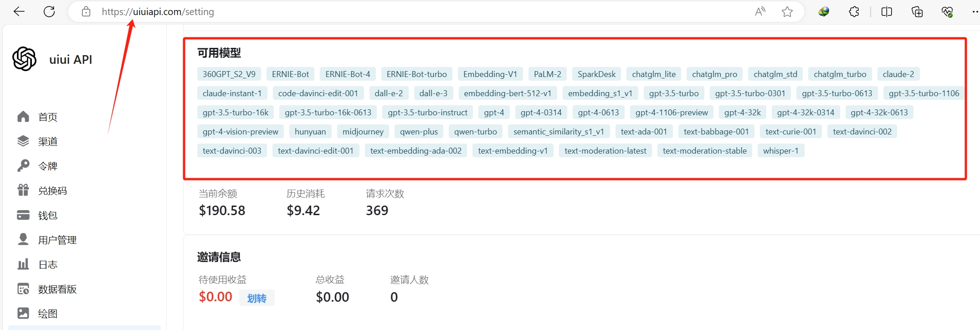Click the uiui API logo icon
This screenshot has height=330, width=980.
25,59
